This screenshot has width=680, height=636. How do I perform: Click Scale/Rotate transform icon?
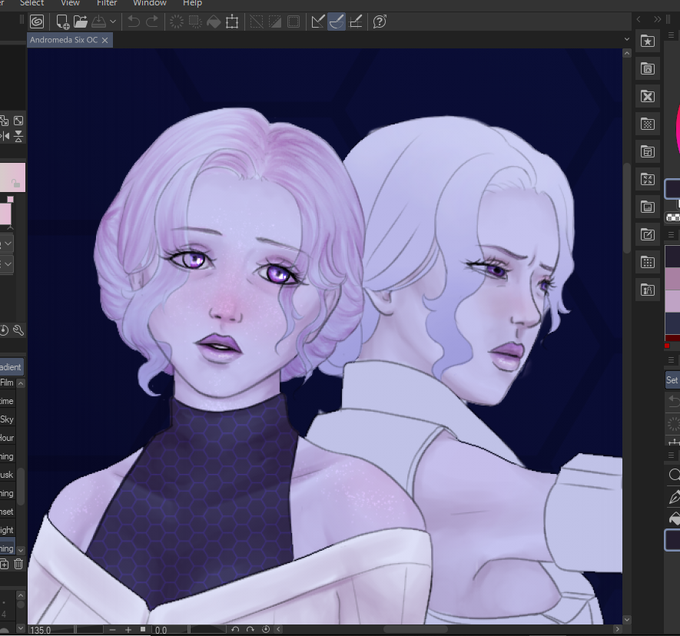[x=232, y=21]
